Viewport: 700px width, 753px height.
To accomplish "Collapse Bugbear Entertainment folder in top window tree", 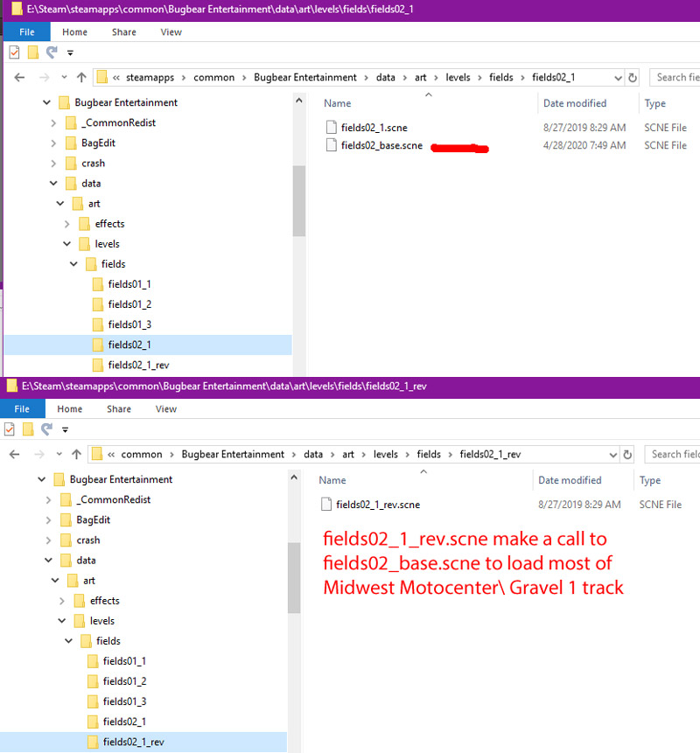I will pyautogui.click(x=46, y=102).
